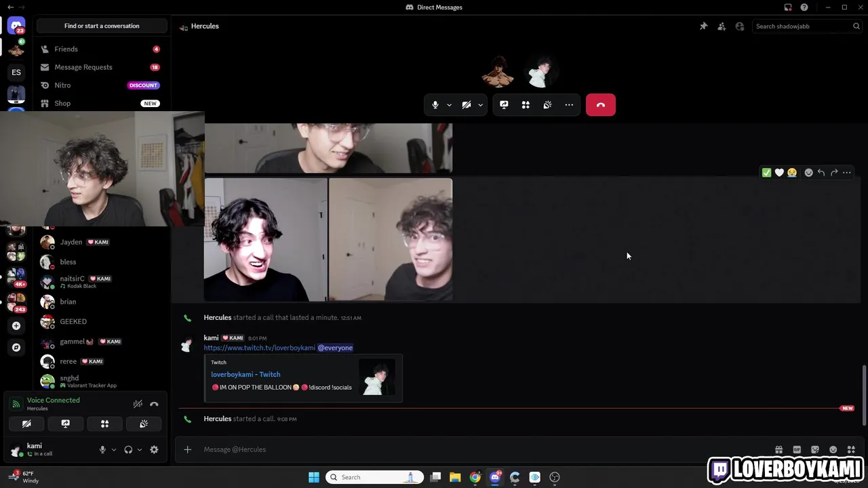The height and width of the screenshot is (488, 868).
Task: Open DM with Jayden
Action: (102, 242)
